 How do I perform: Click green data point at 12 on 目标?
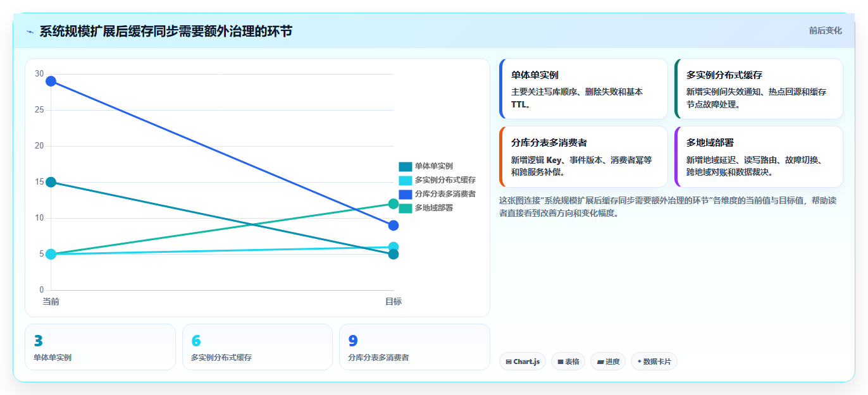pyautogui.click(x=394, y=204)
